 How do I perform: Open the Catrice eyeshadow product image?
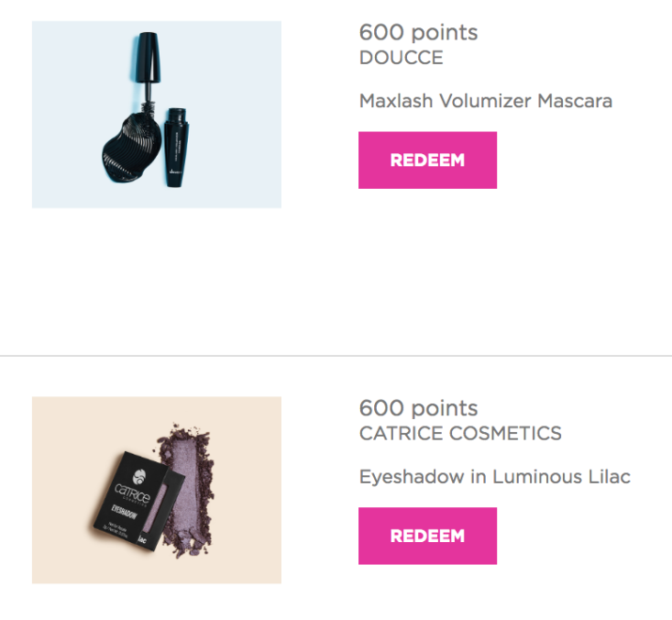pos(157,490)
